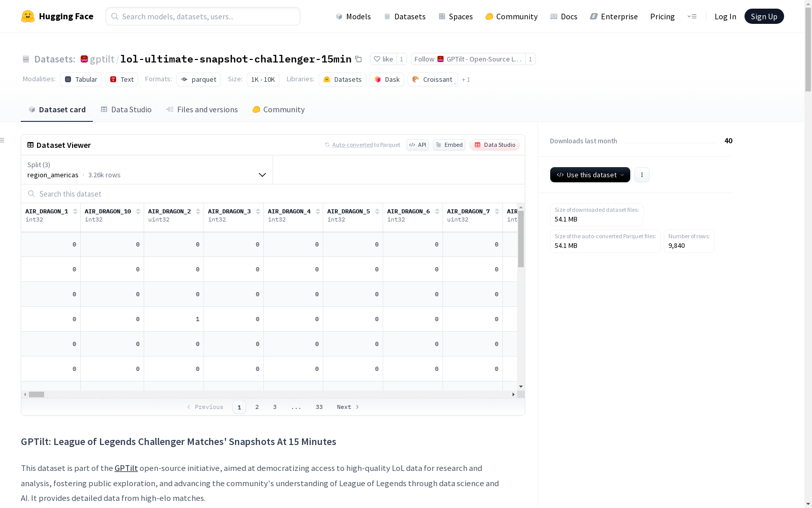
Task: Open the Files and versions tab
Action: [x=202, y=110]
